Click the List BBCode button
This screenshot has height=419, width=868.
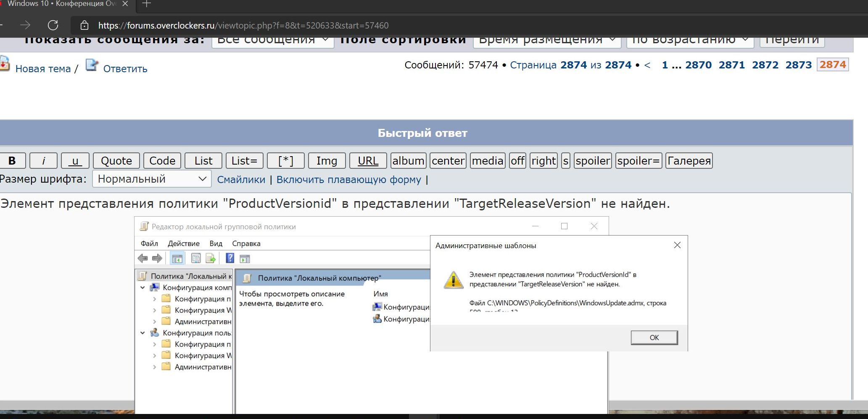tap(203, 161)
